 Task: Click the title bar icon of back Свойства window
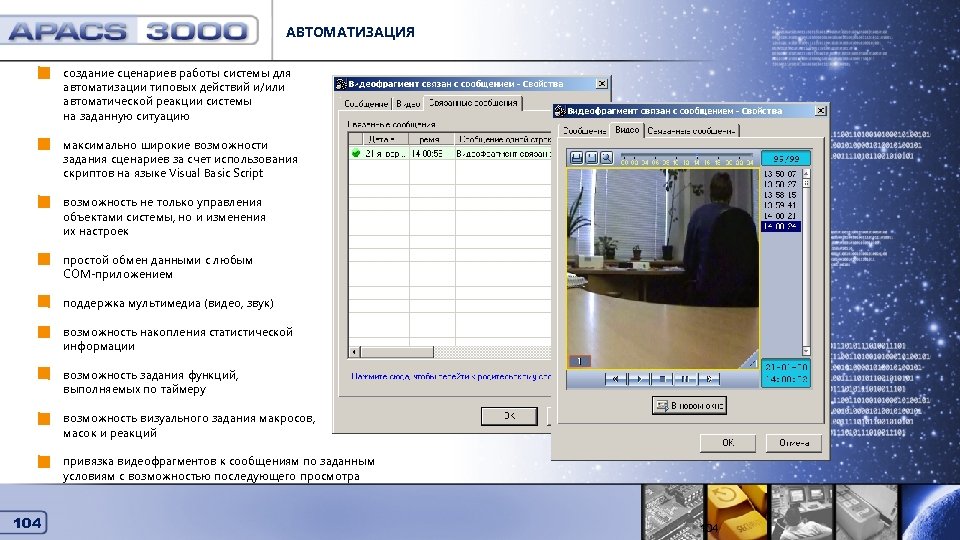coord(341,84)
